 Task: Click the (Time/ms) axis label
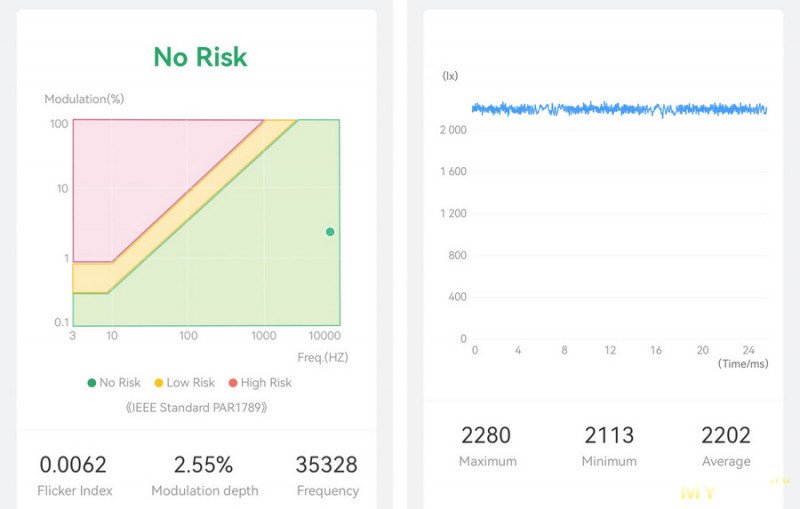[x=743, y=364]
